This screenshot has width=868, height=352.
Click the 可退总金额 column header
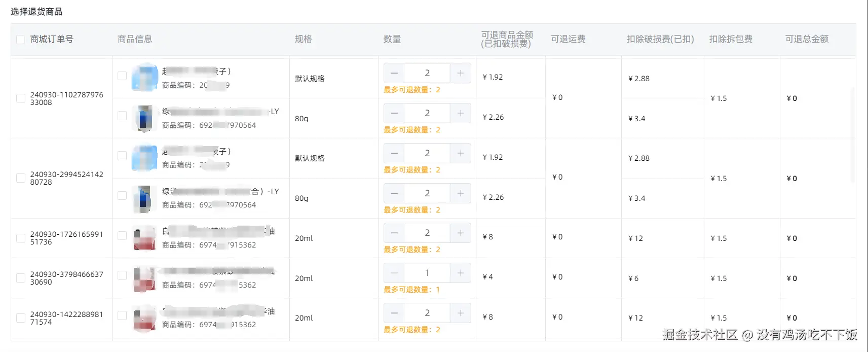807,39
